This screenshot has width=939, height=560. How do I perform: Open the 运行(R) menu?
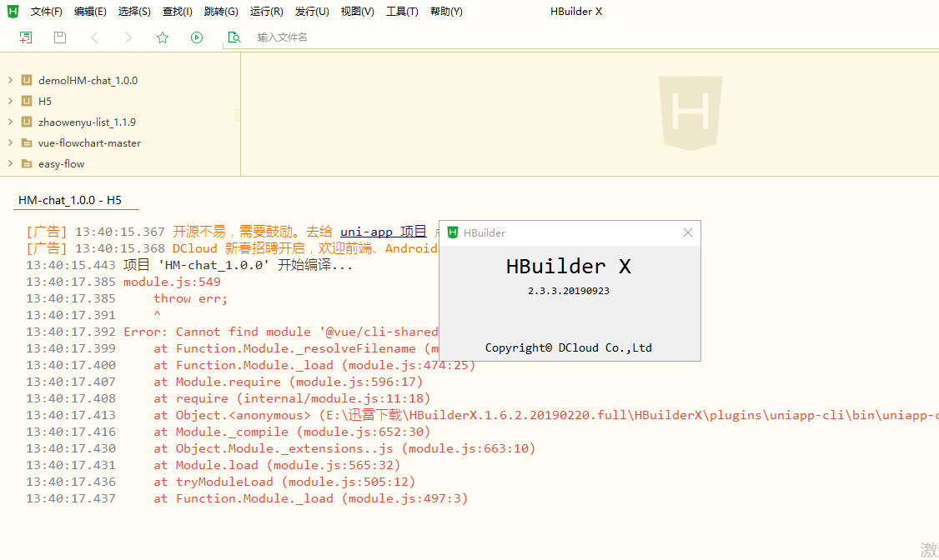pyautogui.click(x=267, y=12)
